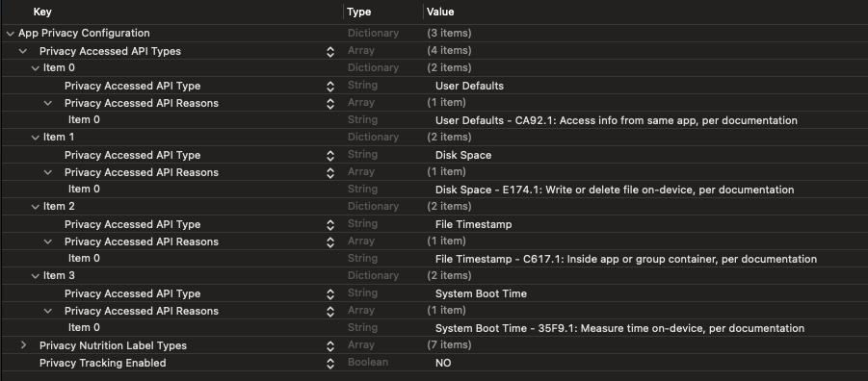Collapse API Reasons chevron above the Disk Space E174.1 row
868x381 pixels.
pos(48,172)
